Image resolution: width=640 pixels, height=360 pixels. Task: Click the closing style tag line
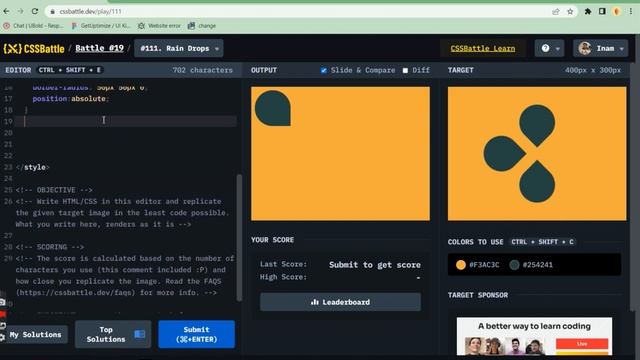pos(33,167)
